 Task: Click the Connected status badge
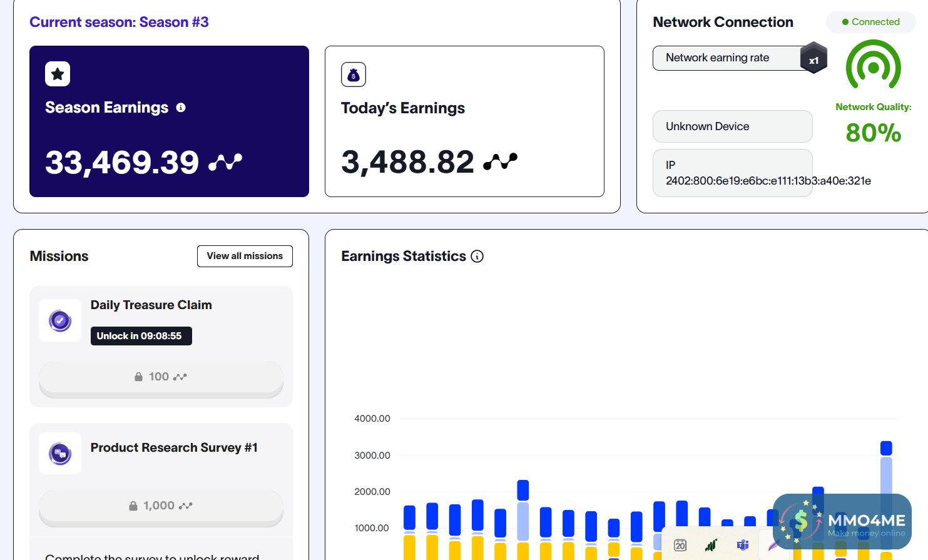click(x=870, y=22)
